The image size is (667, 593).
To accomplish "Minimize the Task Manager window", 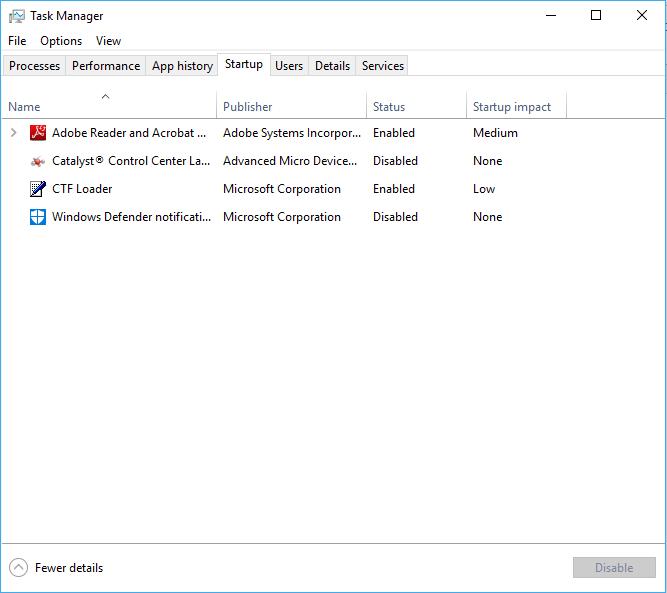I will pyautogui.click(x=551, y=16).
